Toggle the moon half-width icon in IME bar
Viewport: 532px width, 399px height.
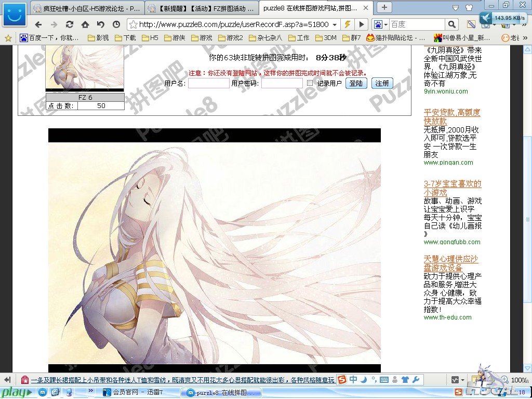[364, 380]
